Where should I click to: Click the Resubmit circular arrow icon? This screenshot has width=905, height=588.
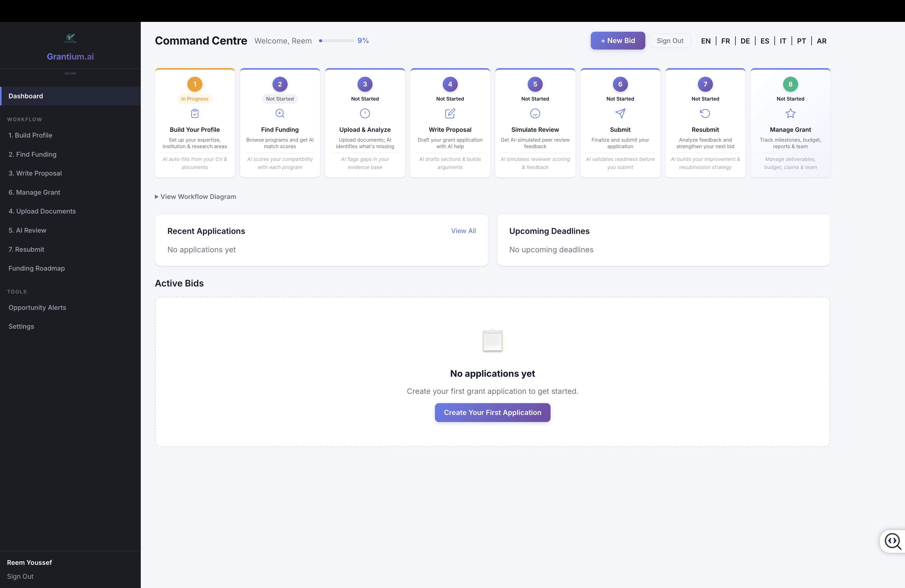click(705, 113)
